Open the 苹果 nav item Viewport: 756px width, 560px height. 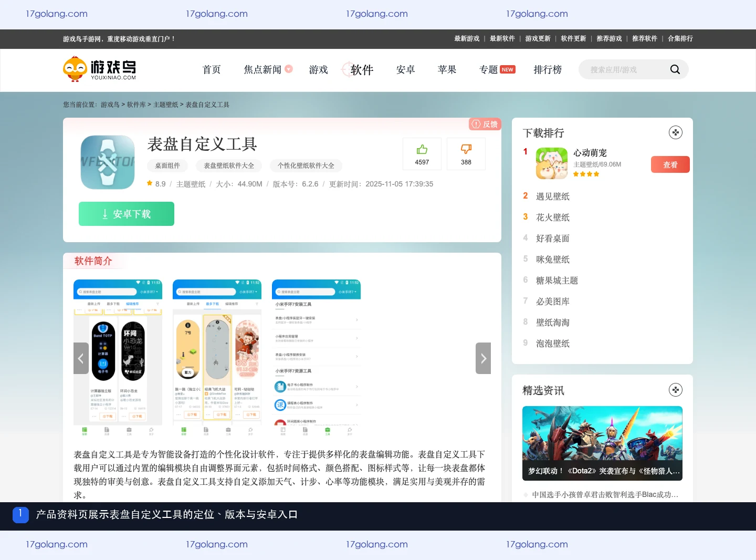(447, 69)
